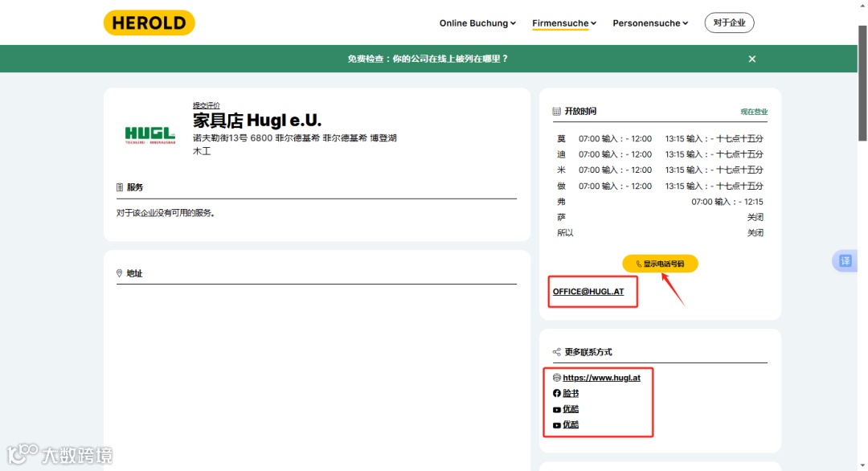Click the first YouTube icon
This screenshot has height=471, width=868.
click(x=556, y=410)
